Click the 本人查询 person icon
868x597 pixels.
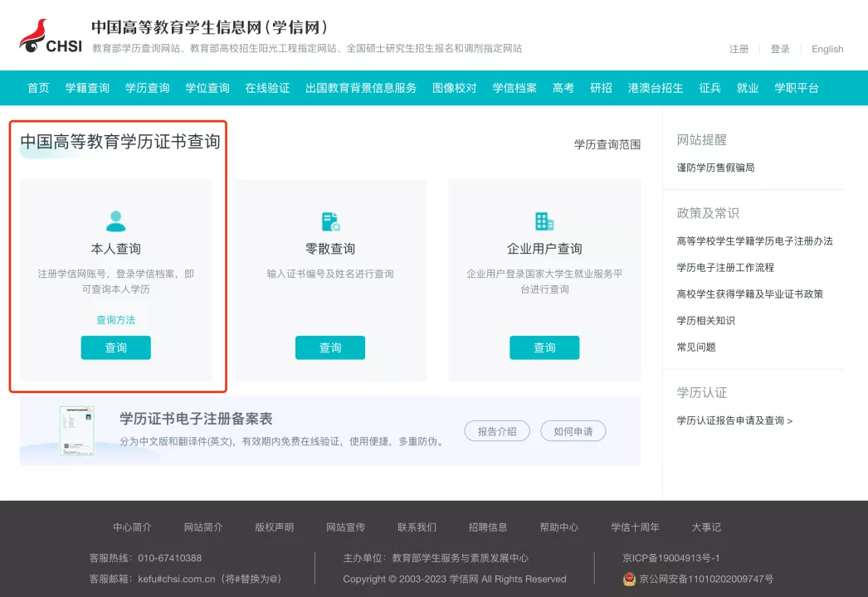tap(115, 221)
